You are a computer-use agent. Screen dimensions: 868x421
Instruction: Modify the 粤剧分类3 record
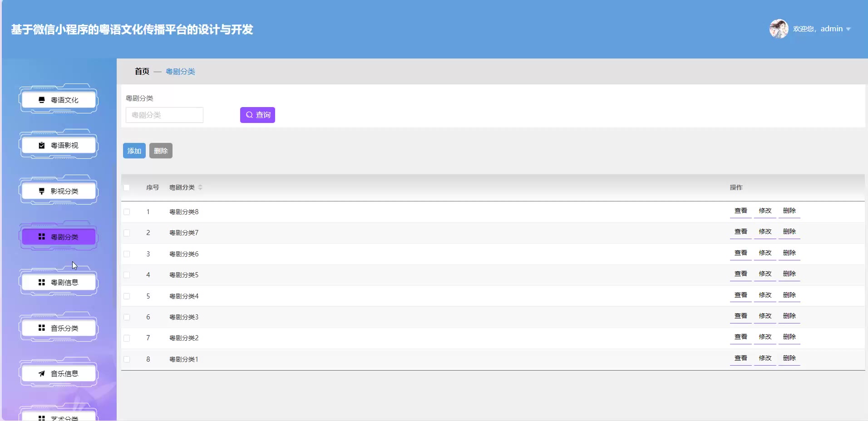[765, 316]
